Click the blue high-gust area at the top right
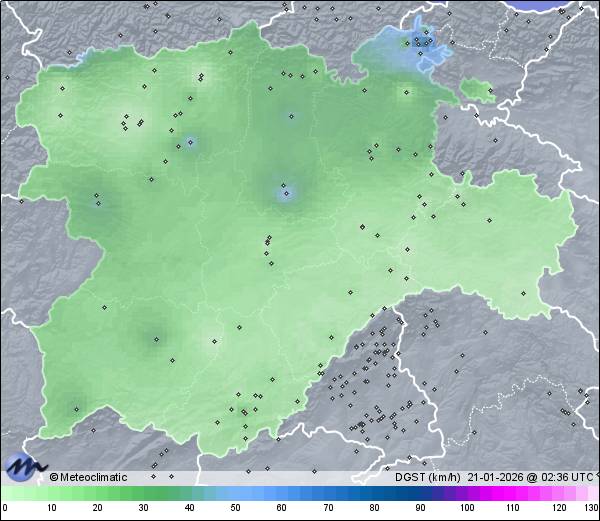600x521 pixels. point(415,50)
